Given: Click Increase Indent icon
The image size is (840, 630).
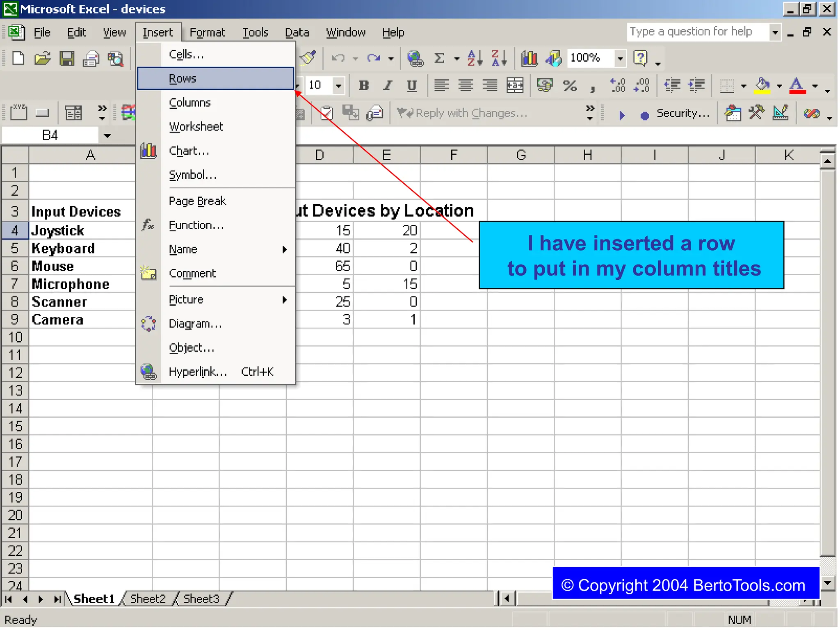Looking at the screenshot, I should [x=696, y=86].
